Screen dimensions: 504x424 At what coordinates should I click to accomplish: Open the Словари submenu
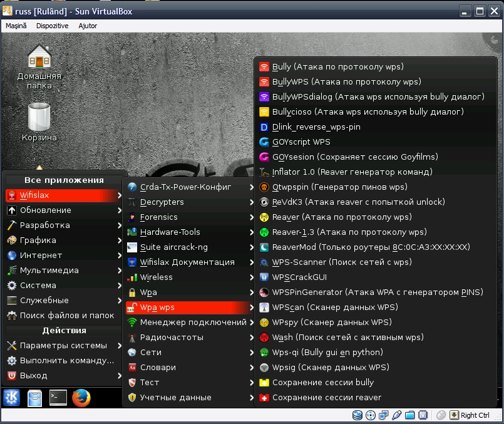[x=190, y=368]
